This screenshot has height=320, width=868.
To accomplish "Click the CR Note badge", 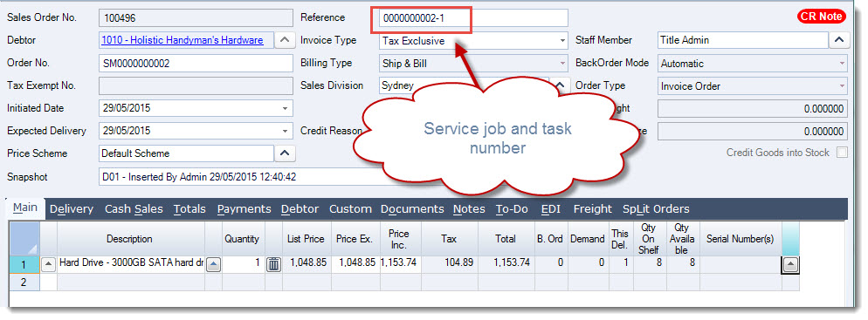I will click(x=822, y=17).
